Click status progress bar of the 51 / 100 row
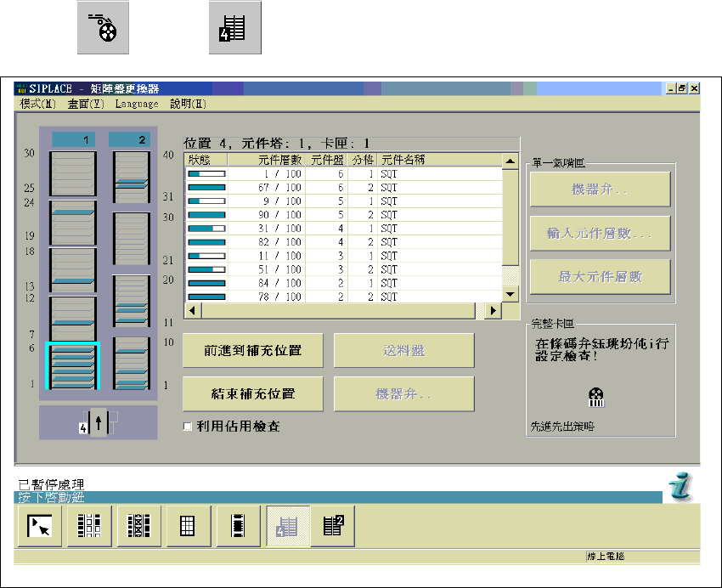Screen dimensions: 722x588 [206, 269]
